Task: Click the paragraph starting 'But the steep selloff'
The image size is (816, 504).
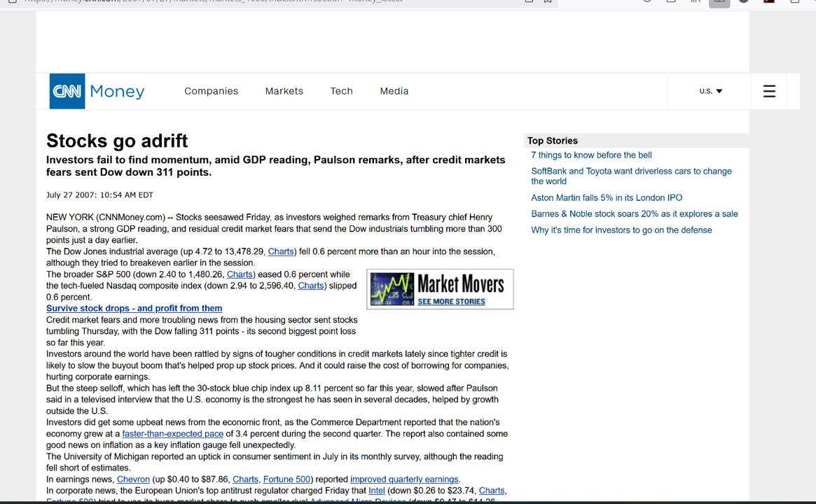Action: (x=272, y=400)
